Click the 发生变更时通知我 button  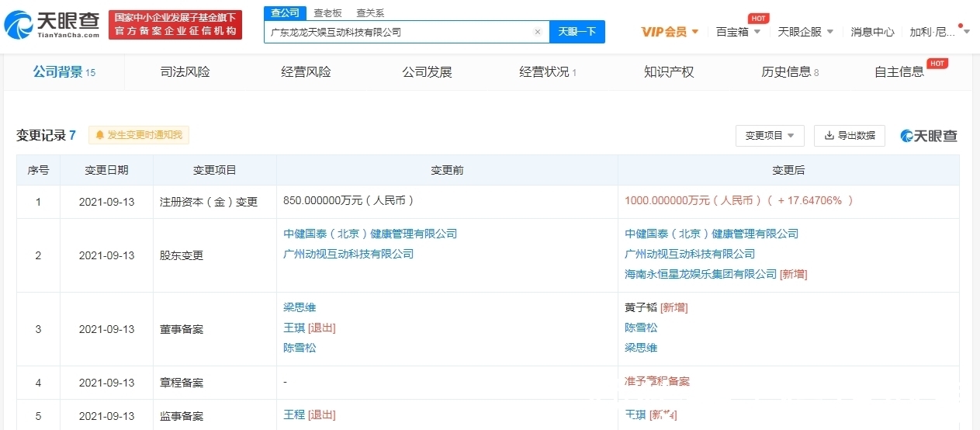[x=139, y=135]
